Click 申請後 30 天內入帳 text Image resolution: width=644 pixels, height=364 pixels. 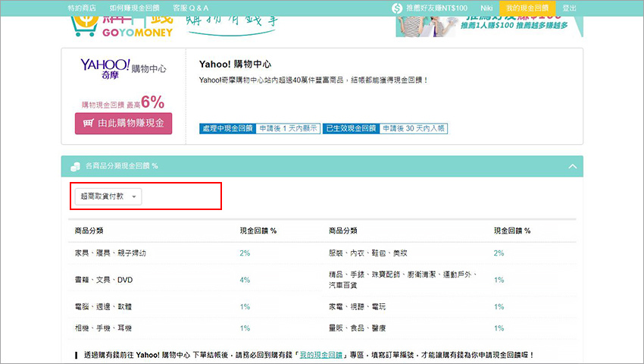[414, 128]
